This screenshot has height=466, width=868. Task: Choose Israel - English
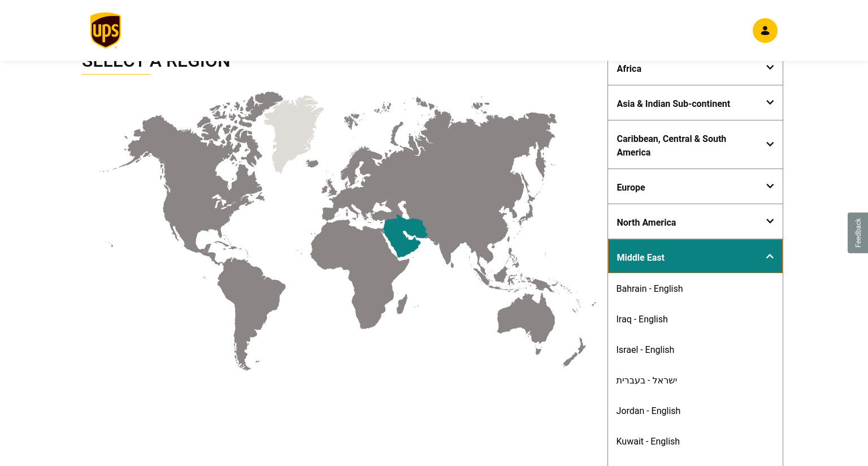tap(645, 349)
